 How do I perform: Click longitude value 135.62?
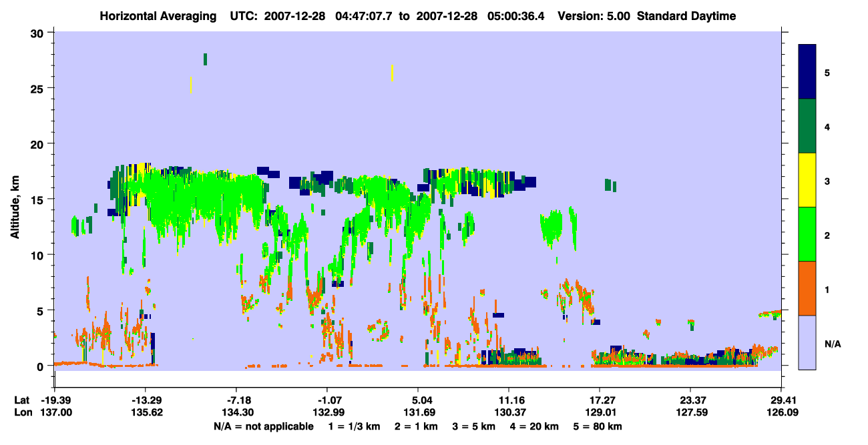coord(146,412)
